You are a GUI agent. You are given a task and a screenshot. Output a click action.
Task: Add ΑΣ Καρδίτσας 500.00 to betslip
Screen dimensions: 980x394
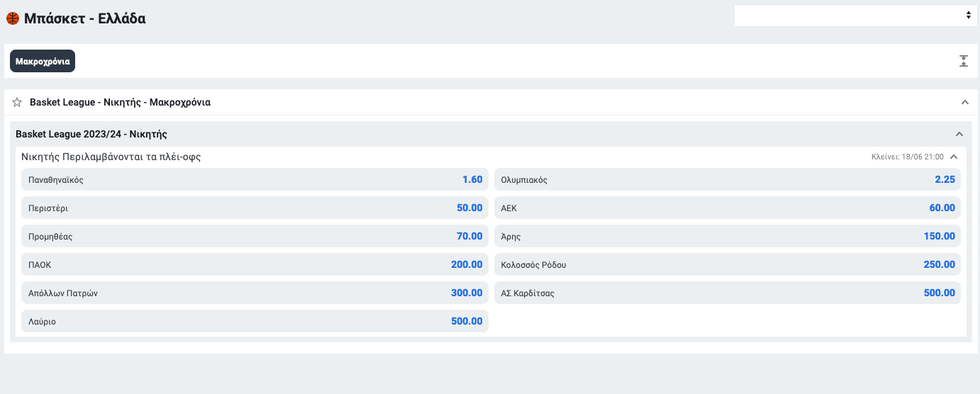[728, 293]
